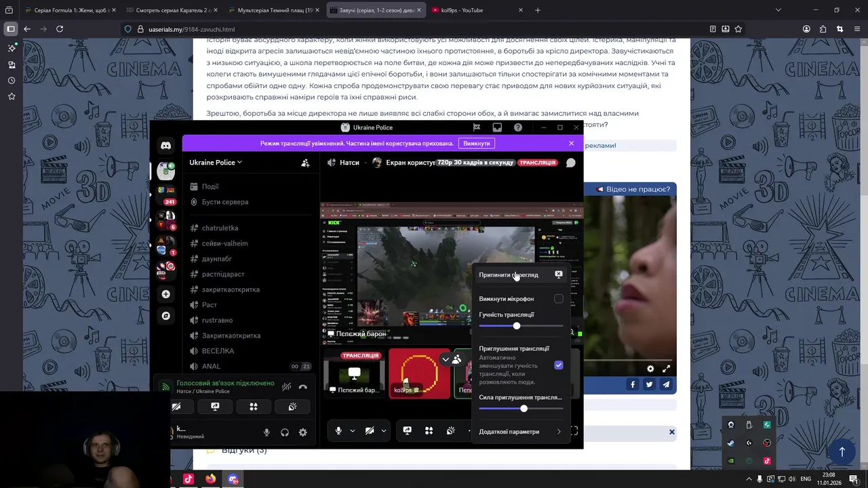Viewport: 868px width, 488px height.
Task: Expand Додаткові параметри submenu
Action: [521, 432]
